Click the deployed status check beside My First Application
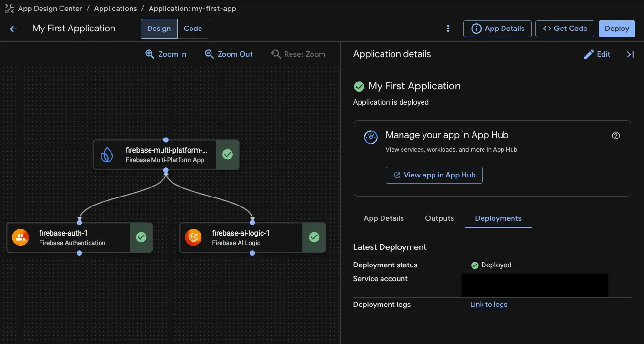 pyautogui.click(x=359, y=86)
